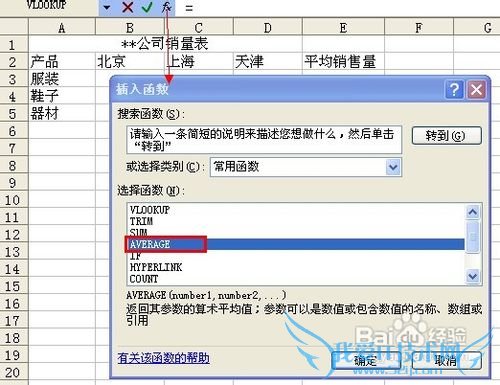Select row 1 header
The height and width of the screenshot is (385, 500).
[13, 44]
